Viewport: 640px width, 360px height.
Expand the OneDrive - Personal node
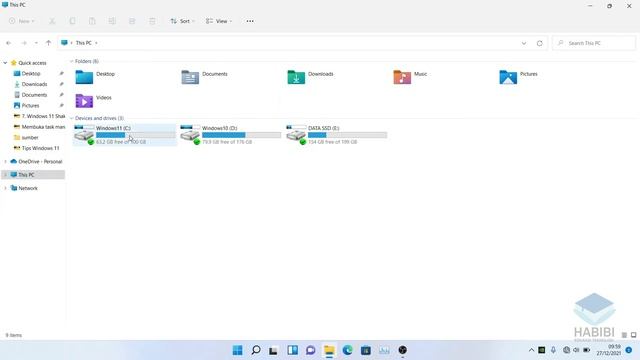tap(5, 162)
